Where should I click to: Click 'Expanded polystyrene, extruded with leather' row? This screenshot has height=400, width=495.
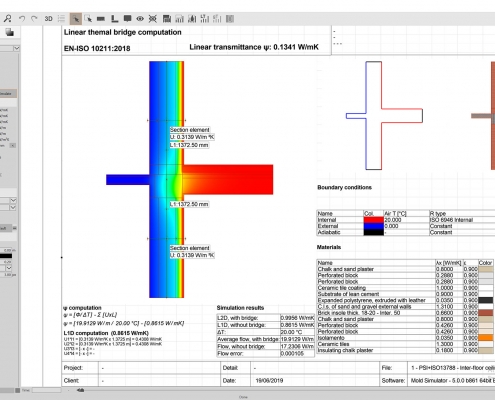coord(405,300)
